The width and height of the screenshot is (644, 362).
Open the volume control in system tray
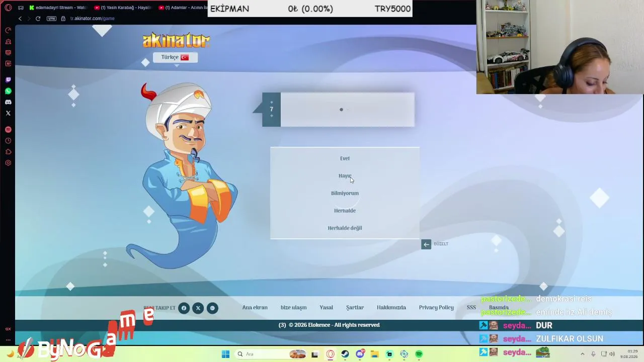point(612,354)
